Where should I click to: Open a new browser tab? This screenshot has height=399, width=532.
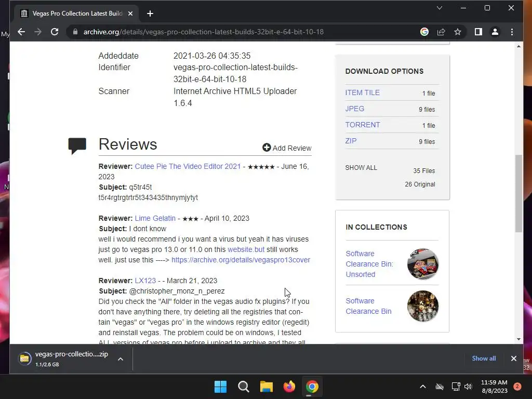pos(150,14)
